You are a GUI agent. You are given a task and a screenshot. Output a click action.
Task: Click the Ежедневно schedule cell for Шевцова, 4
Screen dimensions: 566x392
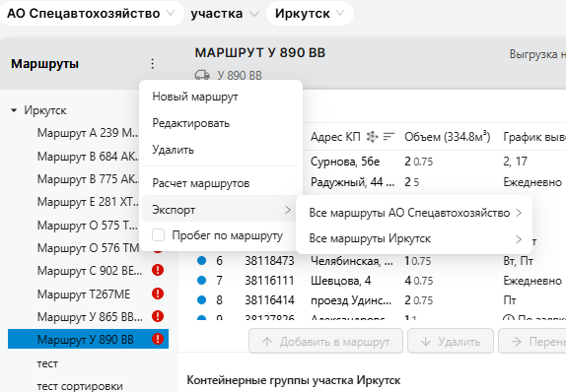[x=532, y=280]
